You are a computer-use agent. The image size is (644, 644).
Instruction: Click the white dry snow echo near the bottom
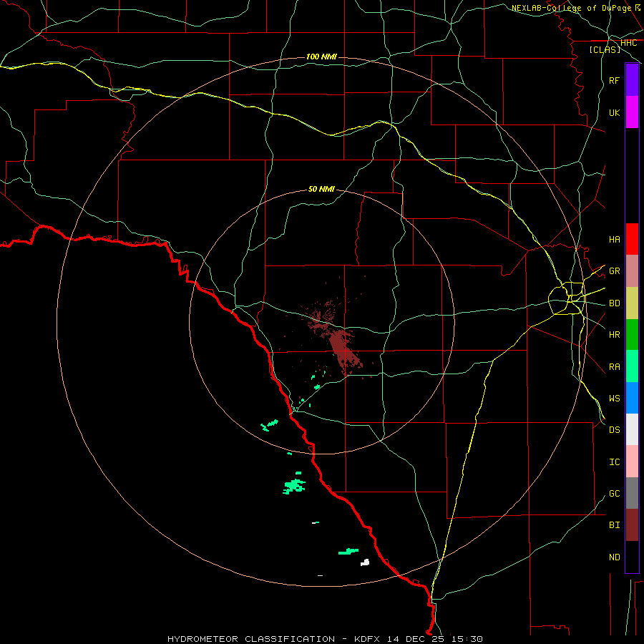click(x=365, y=562)
